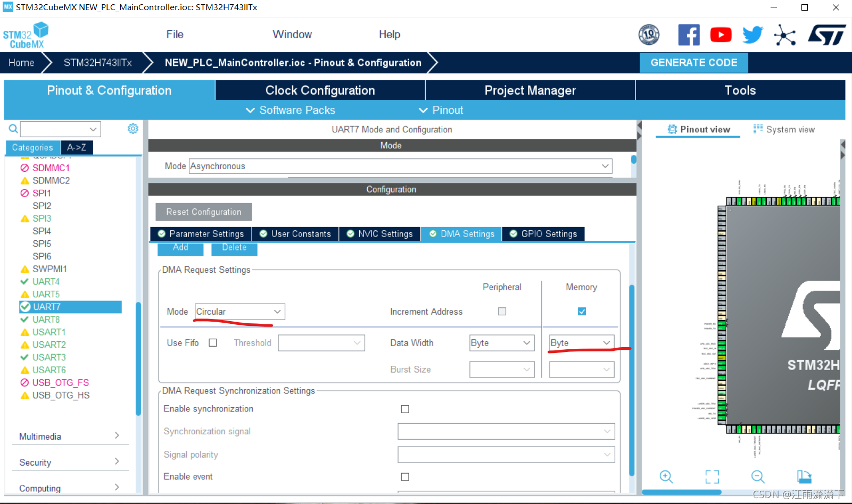
Task: Open the FIFO Threshold dropdown
Action: coord(321,343)
